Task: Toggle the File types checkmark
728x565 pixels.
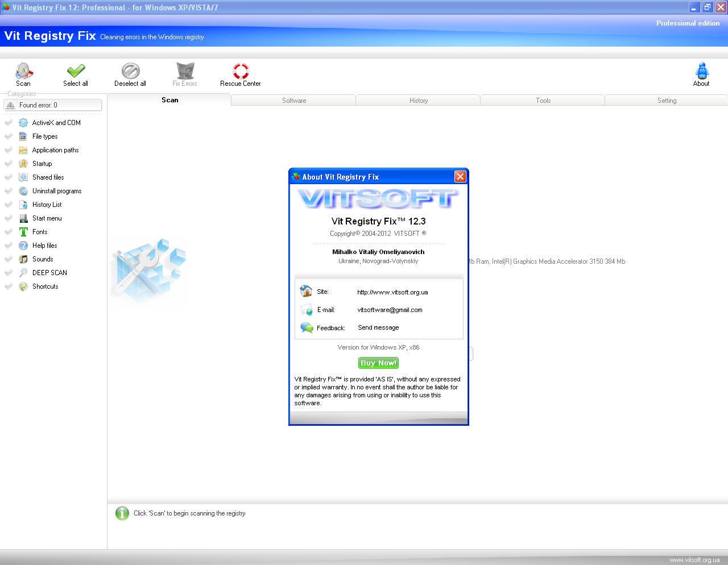Action: (x=9, y=136)
